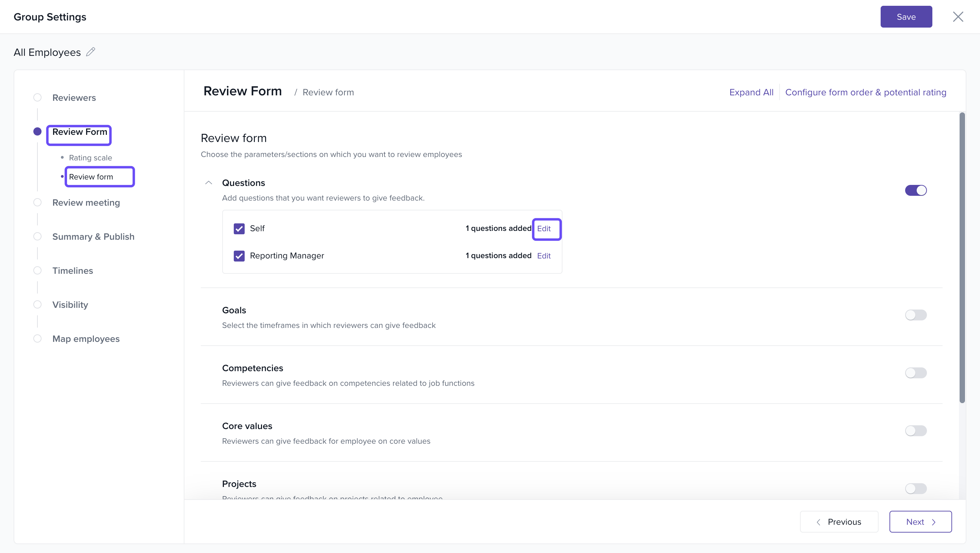Collapse the Questions section chevron
The width and height of the screenshot is (980, 553).
(209, 183)
